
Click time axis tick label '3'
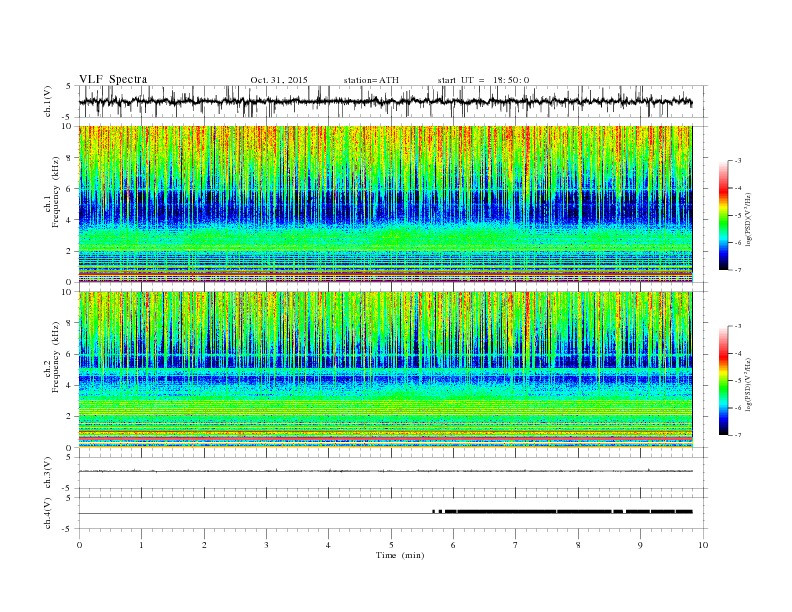tap(266, 545)
